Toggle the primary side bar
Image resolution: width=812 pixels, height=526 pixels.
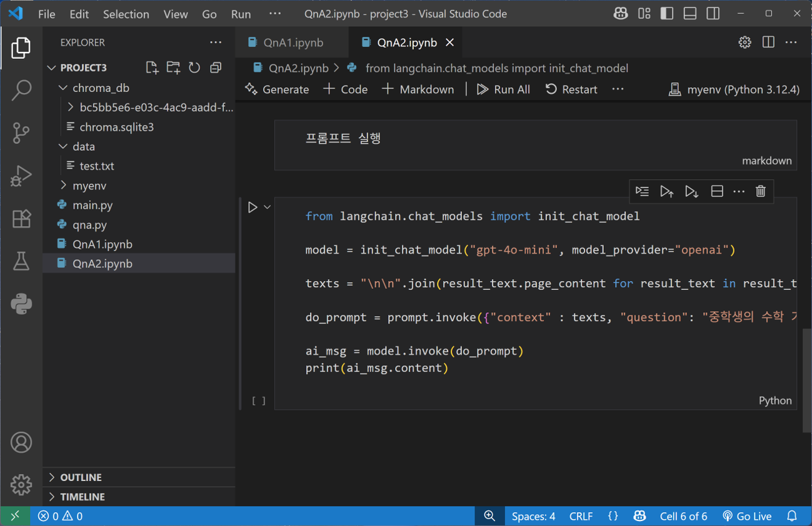pyautogui.click(x=667, y=14)
